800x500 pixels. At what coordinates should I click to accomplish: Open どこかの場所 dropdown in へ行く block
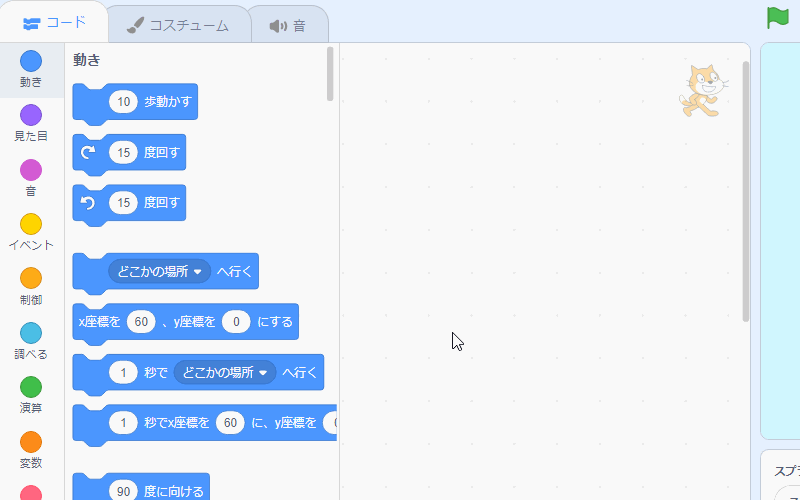click(x=160, y=271)
